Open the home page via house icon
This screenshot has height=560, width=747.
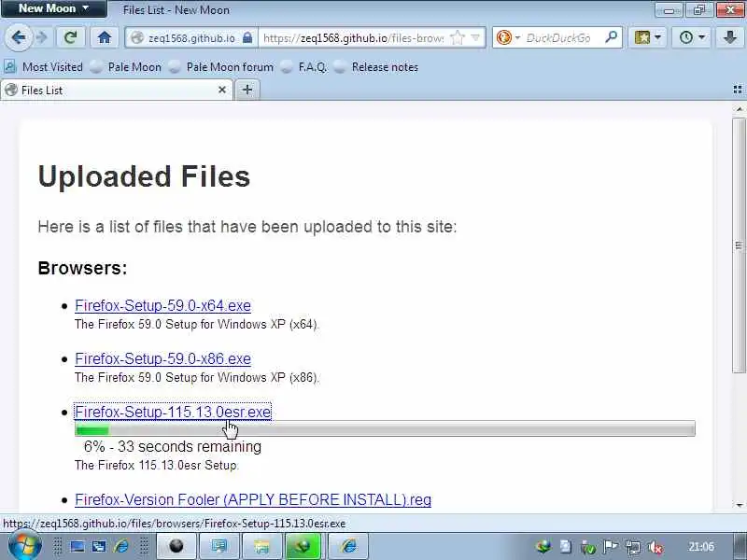click(x=105, y=37)
